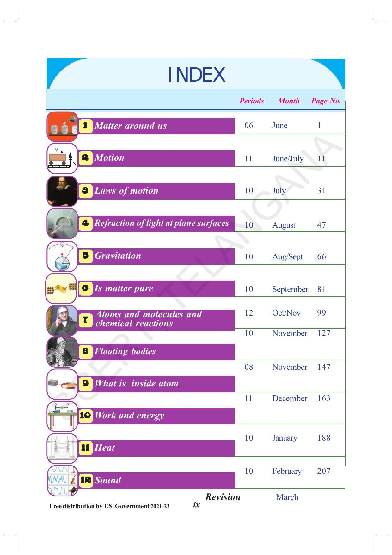Click the waveform icon for Sound
This screenshot has height=555, width=392.
[x=63, y=481]
